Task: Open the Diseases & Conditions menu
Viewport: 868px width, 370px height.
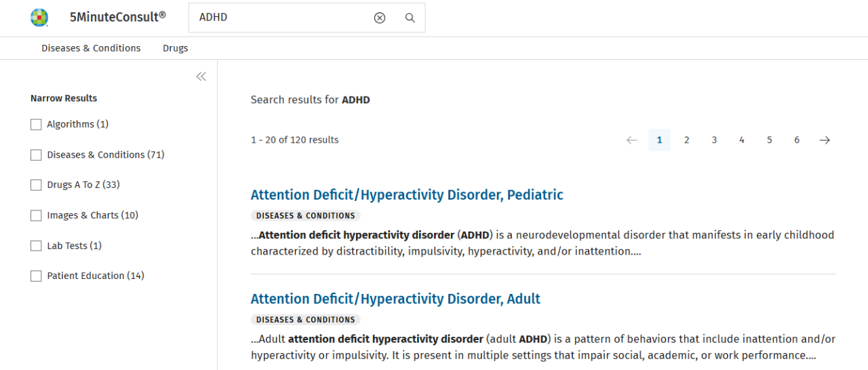Action: [x=91, y=48]
